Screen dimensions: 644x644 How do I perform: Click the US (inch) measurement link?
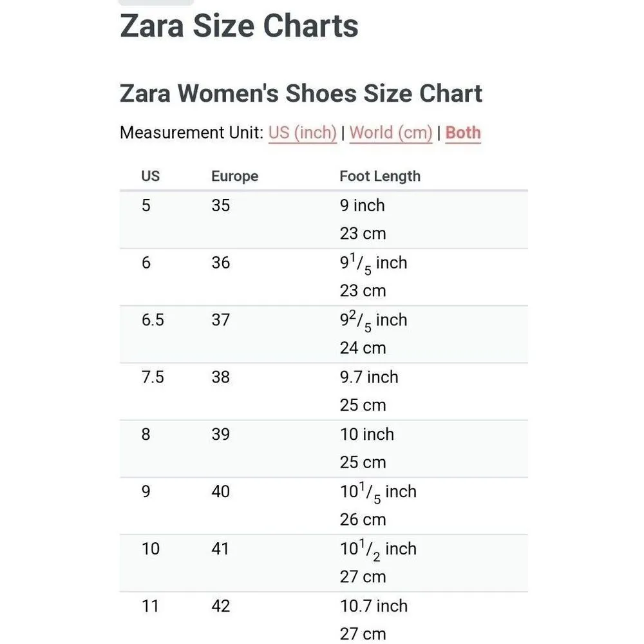tap(303, 133)
